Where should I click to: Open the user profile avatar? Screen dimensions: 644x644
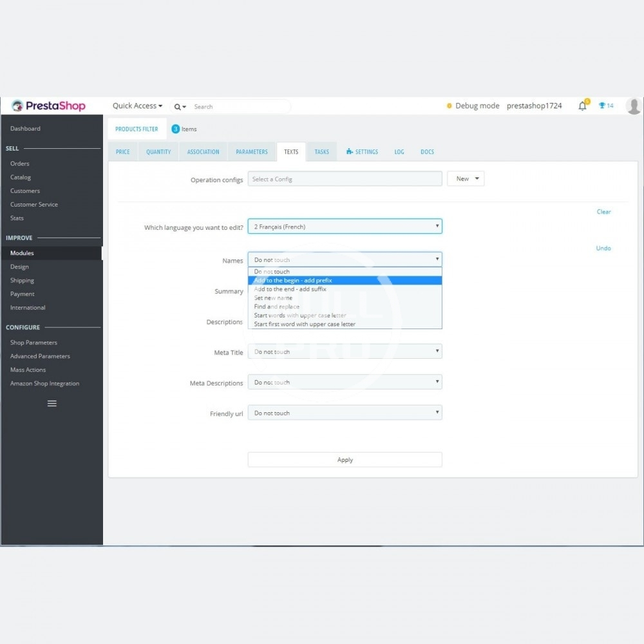pos(633,106)
